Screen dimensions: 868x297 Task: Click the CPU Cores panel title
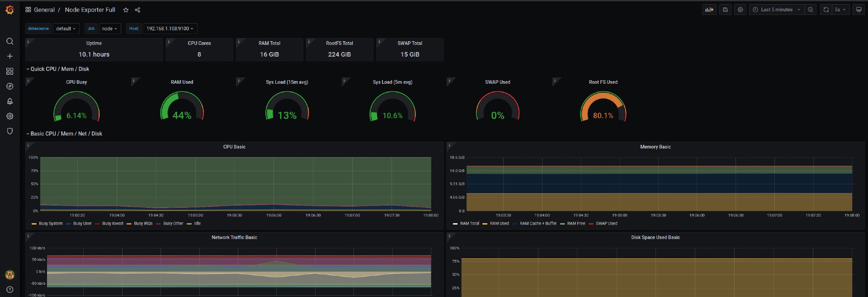[199, 43]
